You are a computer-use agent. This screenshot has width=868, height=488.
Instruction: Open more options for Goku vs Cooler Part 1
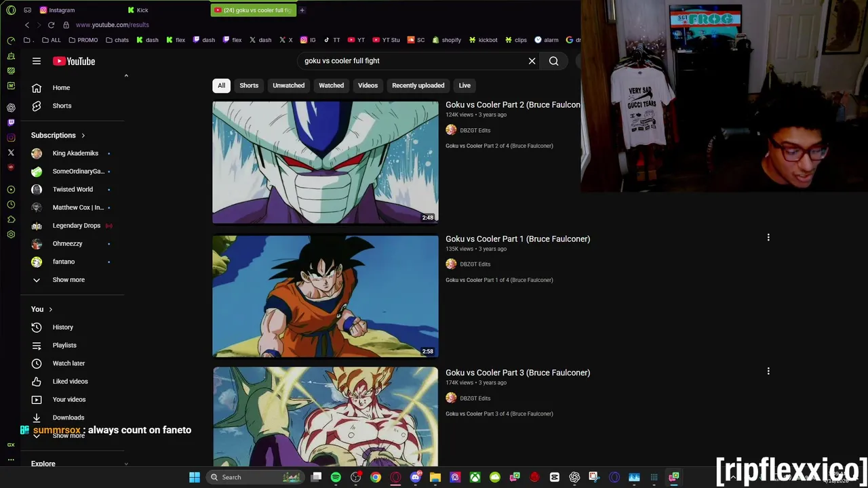tap(768, 238)
